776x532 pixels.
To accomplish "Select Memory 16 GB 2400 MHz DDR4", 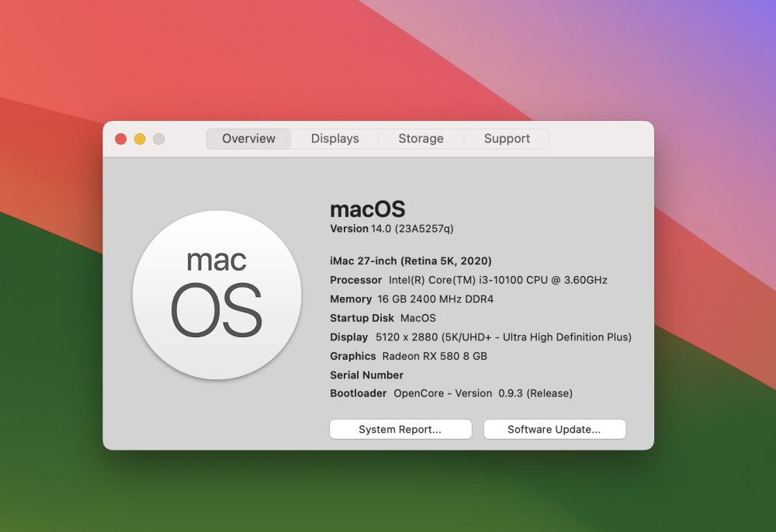I will [412, 299].
